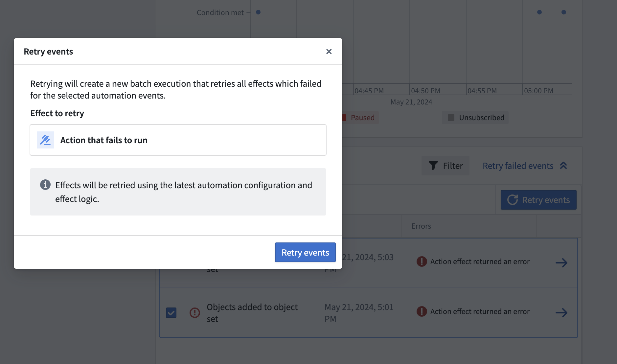Click warning status icon on 5:01 PM event row
The image size is (617, 364).
(x=195, y=312)
